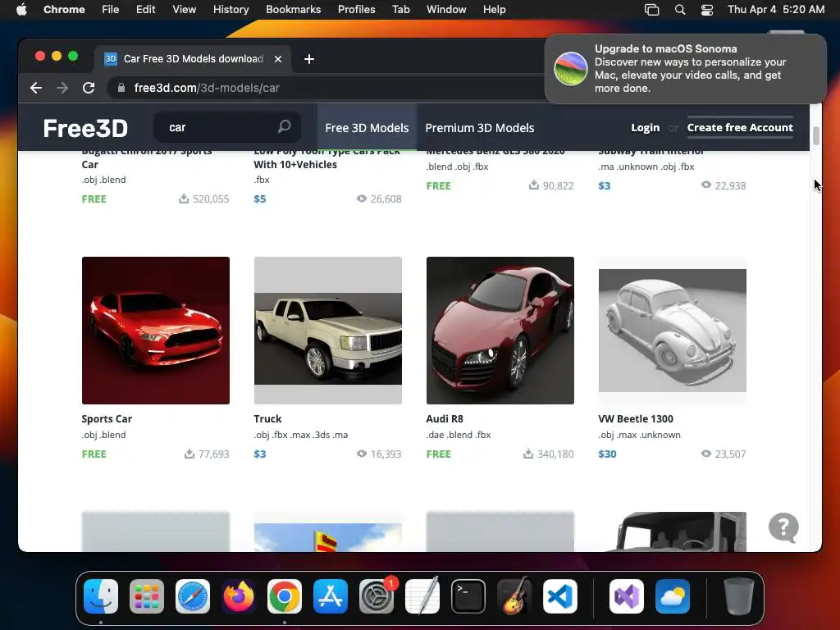Open the Truck model thumbnail
The width and height of the screenshot is (840, 630).
click(328, 331)
